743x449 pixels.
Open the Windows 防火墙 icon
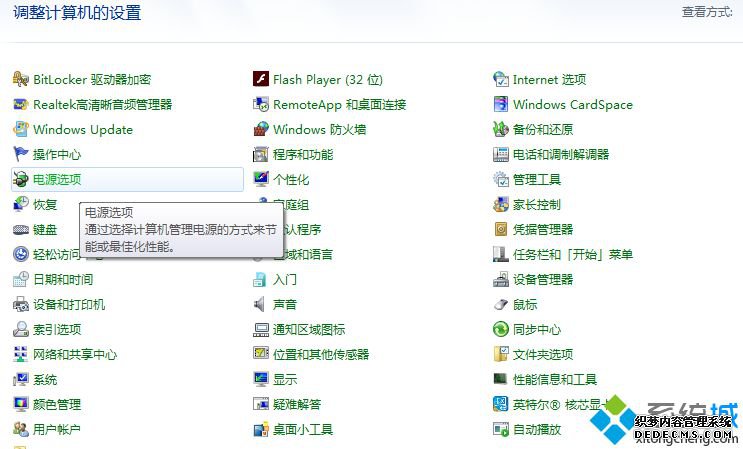(261, 129)
